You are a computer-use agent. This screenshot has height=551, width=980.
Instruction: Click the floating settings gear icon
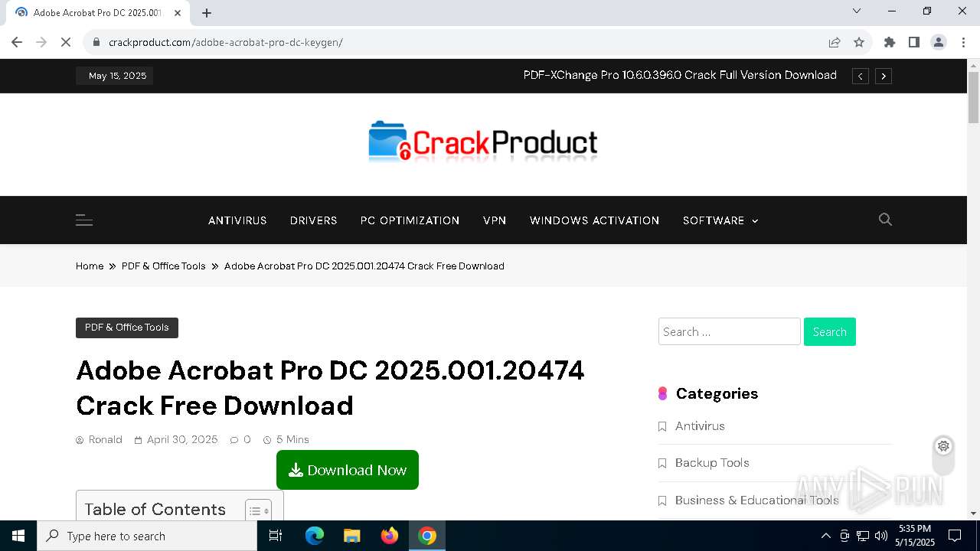(x=943, y=446)
